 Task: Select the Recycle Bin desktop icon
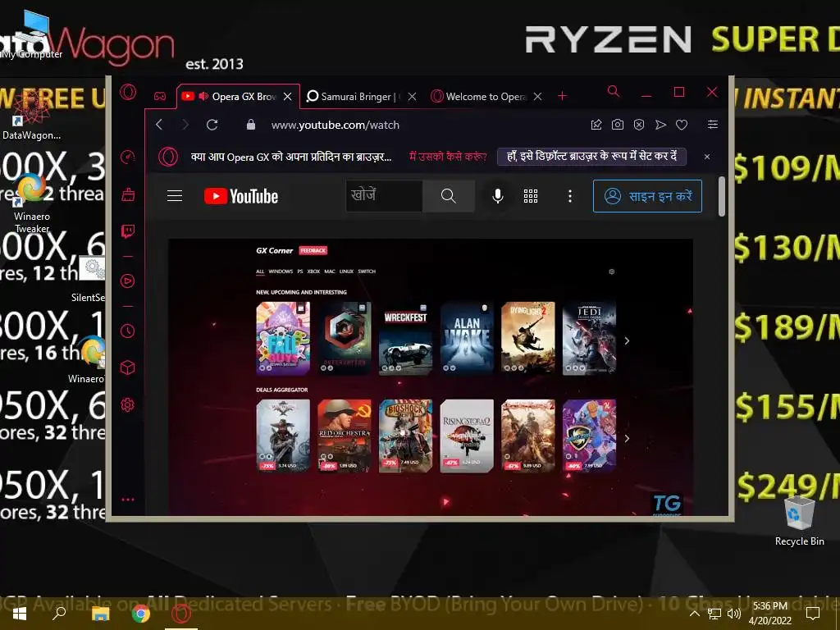click(x=799, y=521)
